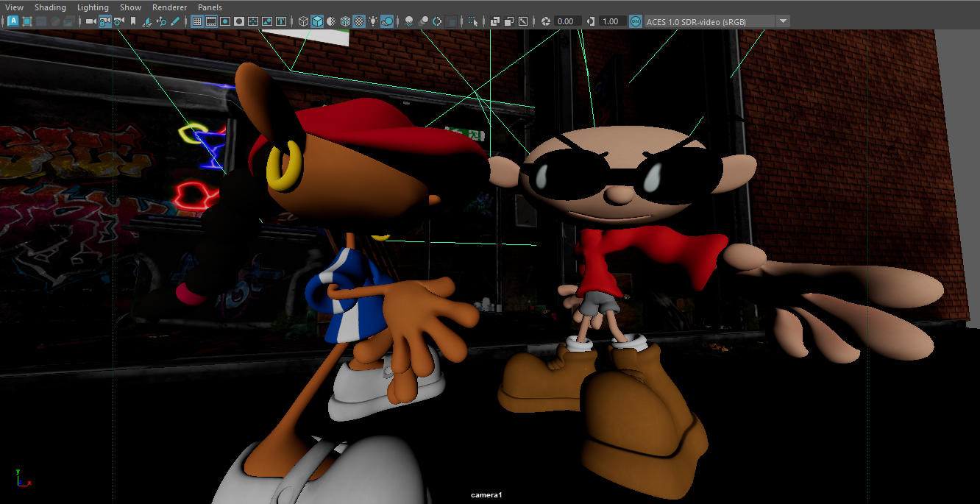
Task: Toggle the Textured checker-sphere icon
Action: click(x=359, y=21)
